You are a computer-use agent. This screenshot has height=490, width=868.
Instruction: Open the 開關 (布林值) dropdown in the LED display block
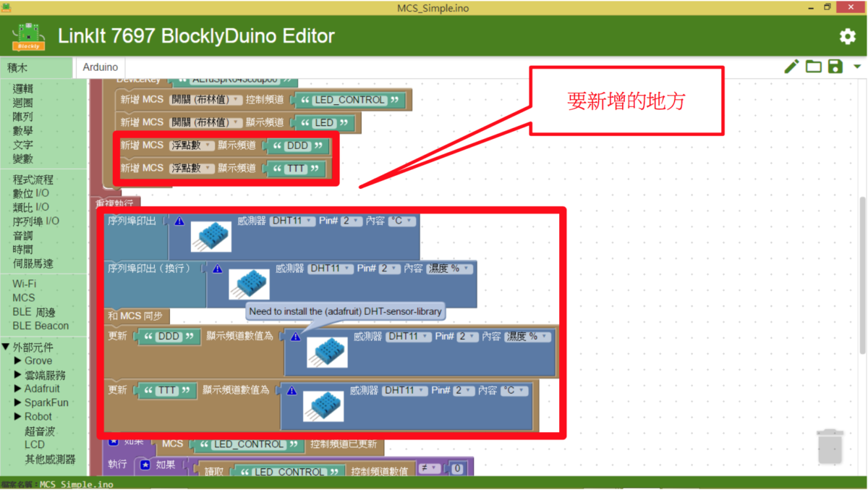(205, 123)
